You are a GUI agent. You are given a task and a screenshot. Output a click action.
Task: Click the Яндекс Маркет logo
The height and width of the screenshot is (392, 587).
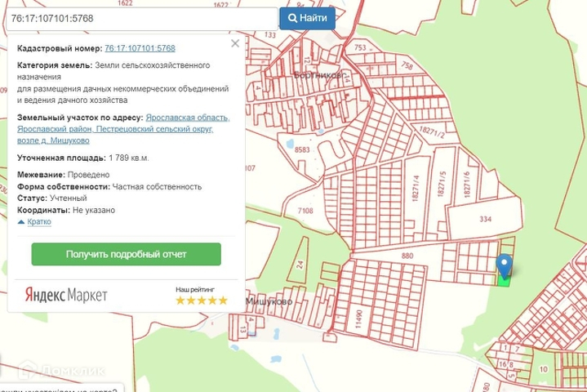66,295
